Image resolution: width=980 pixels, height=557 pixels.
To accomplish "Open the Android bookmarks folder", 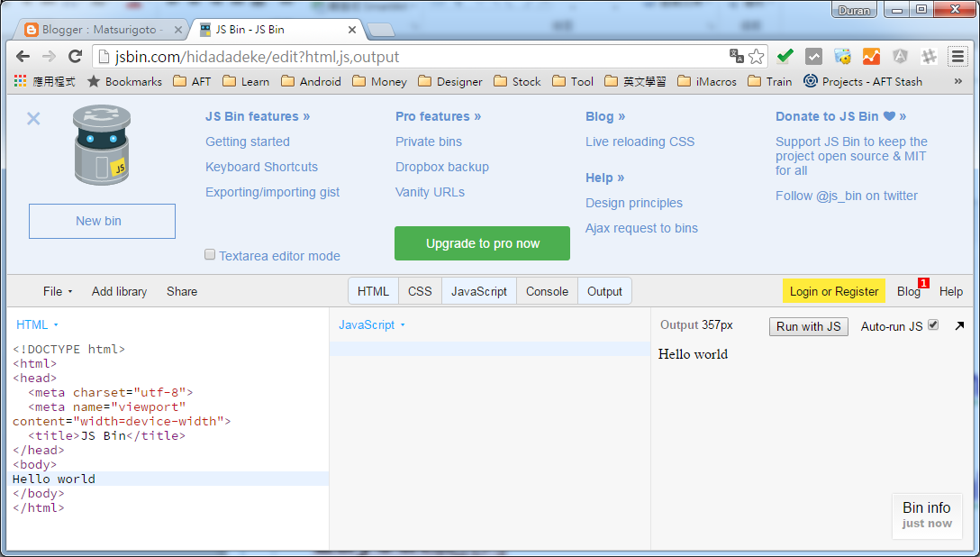I will pos(312,81).
